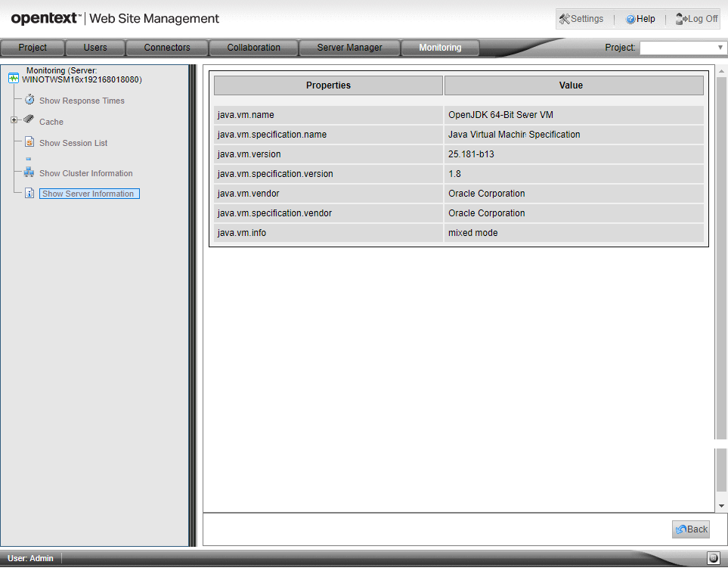Select the Cache tree item

coord(51,122)
